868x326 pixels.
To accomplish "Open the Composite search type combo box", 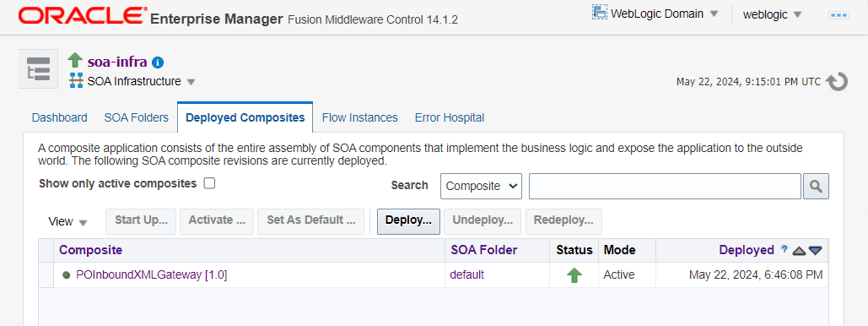I will [x=481, y=186].
